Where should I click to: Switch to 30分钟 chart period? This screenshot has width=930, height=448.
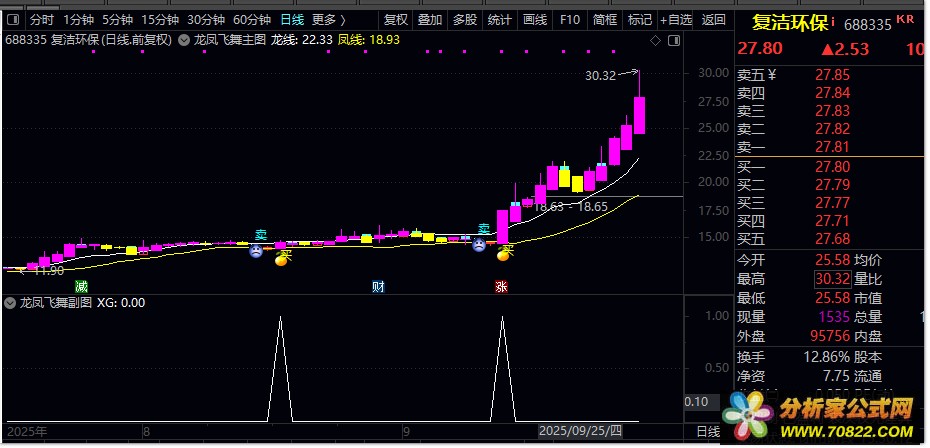tap(205, 20)
